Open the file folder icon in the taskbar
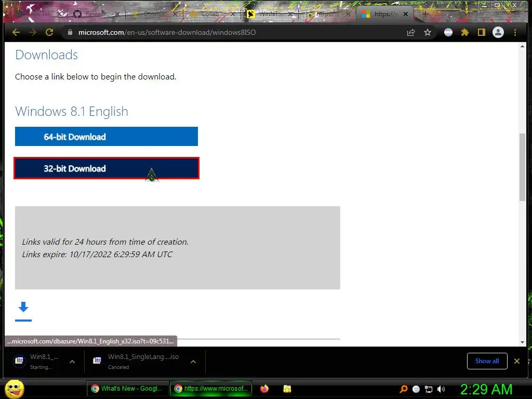This screenshot has height=399, width=532. coord(287,389)
